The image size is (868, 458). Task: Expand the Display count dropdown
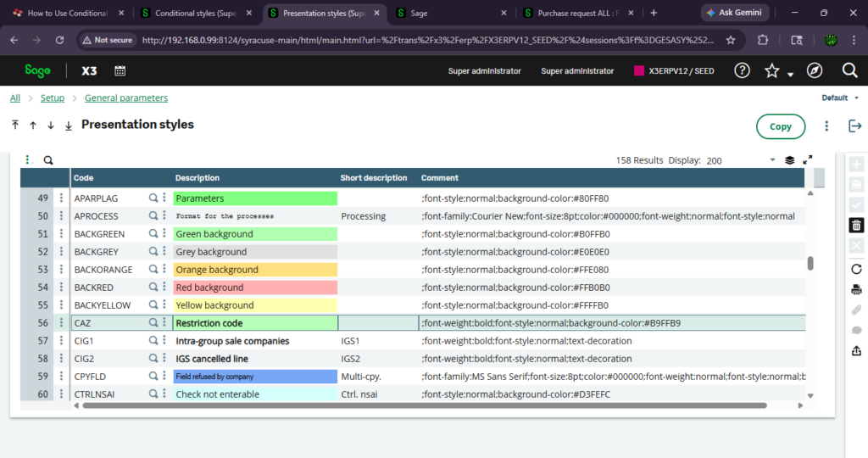pyautogui.click(x=772, y=160)
